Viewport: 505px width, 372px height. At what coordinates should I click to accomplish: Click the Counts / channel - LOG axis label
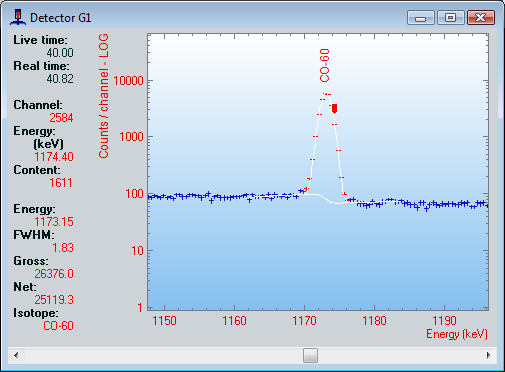(x=104, y=96)
